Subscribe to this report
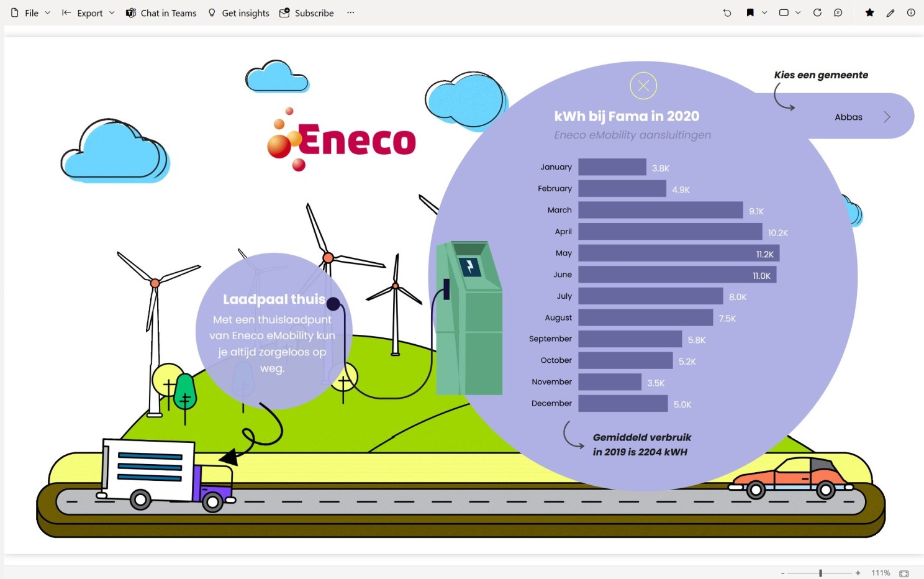Viewport: 924px width, 579px height. pos(307,13)
